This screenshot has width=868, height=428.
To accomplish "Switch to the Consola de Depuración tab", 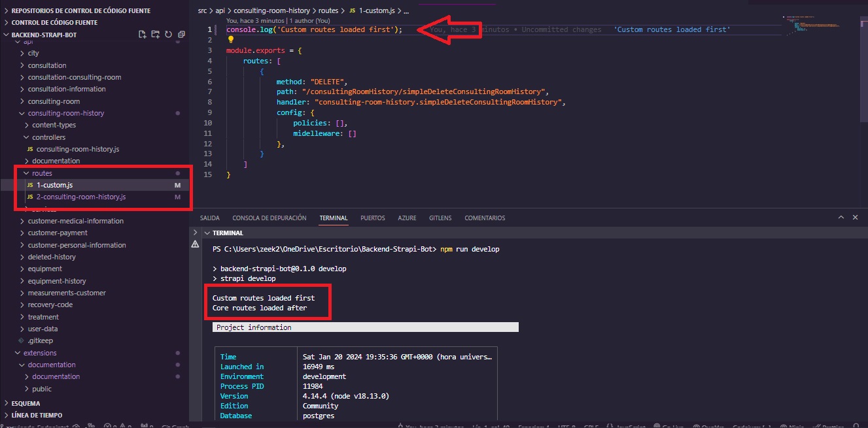I will (269, 218).
